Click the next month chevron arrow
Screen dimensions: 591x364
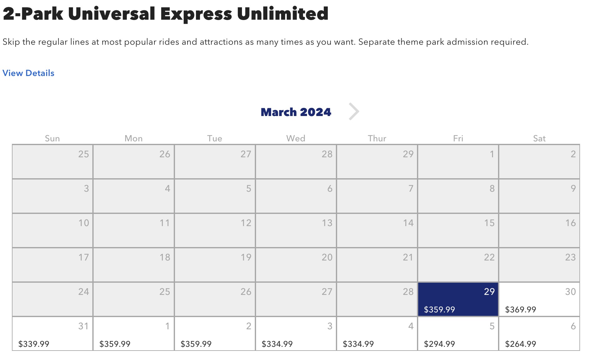(x=354, y=112)
